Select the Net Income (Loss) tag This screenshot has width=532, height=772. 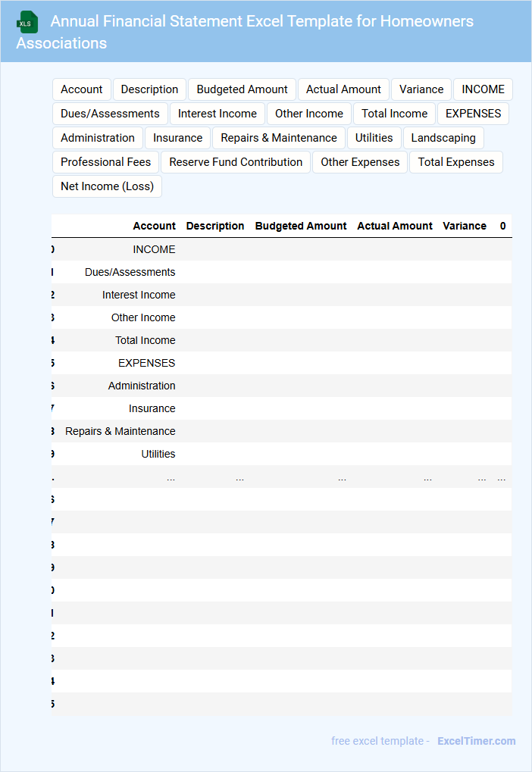point(107,186)
